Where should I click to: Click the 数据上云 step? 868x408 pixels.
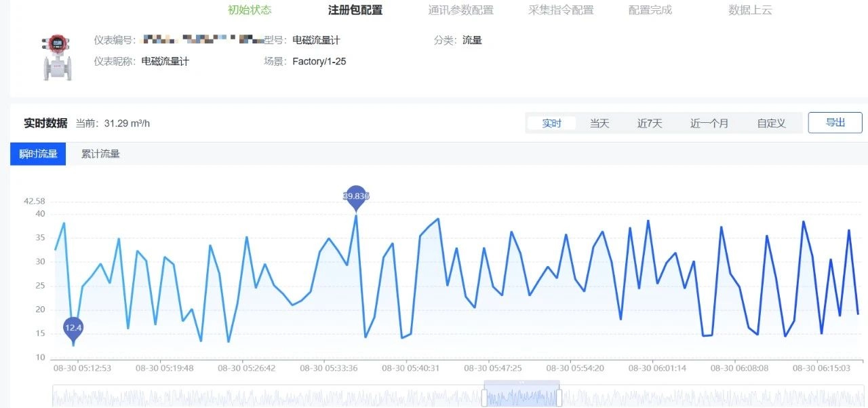(x=750, y=10)
